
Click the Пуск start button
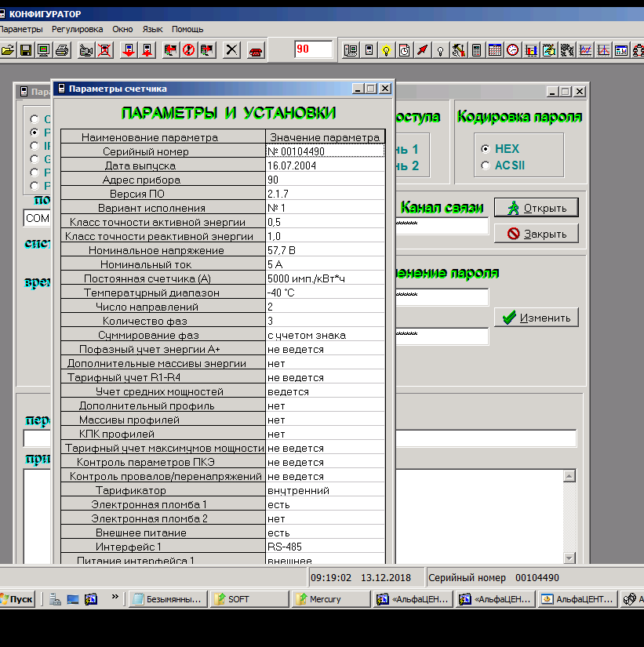(17, 599)
